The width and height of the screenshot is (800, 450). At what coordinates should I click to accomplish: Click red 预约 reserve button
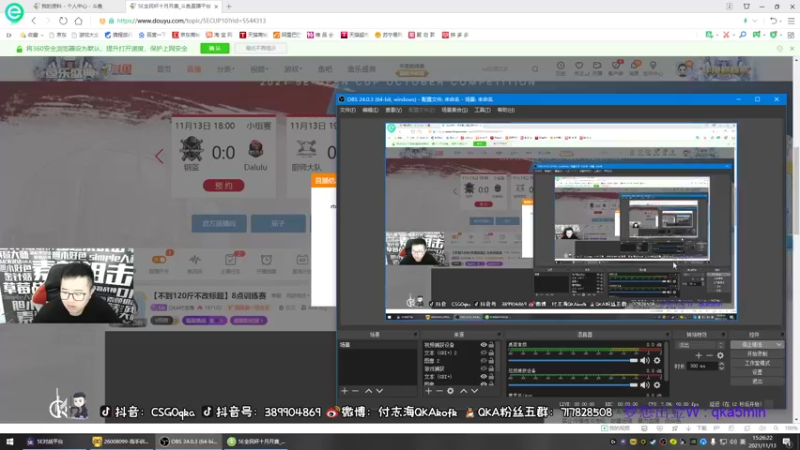[223, 186]
